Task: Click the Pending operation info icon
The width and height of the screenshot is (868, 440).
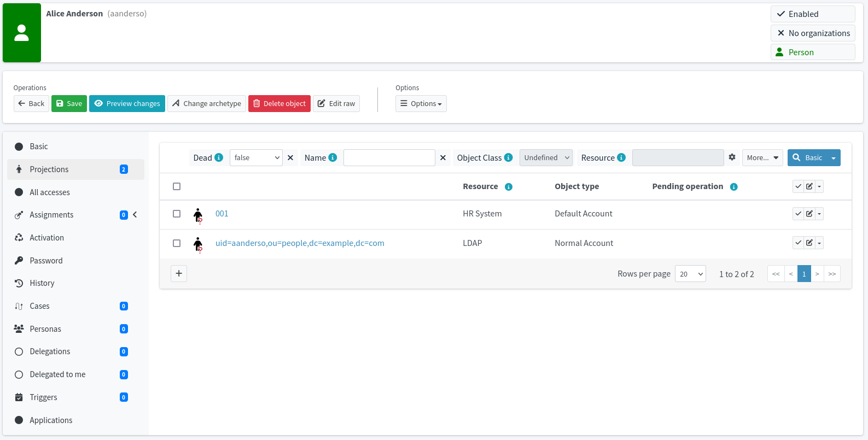Action: pyautogui.click(x=734, y=187)
